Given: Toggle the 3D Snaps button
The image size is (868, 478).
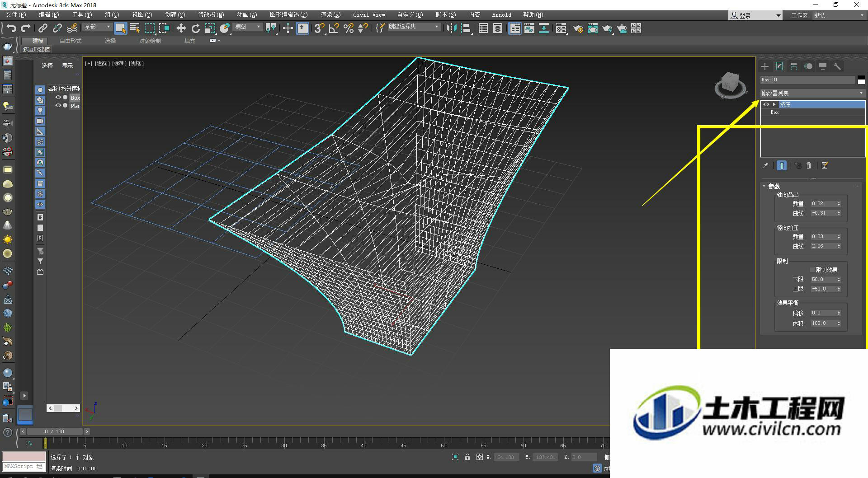Looking at the screenshot, I should click(319, 28).
